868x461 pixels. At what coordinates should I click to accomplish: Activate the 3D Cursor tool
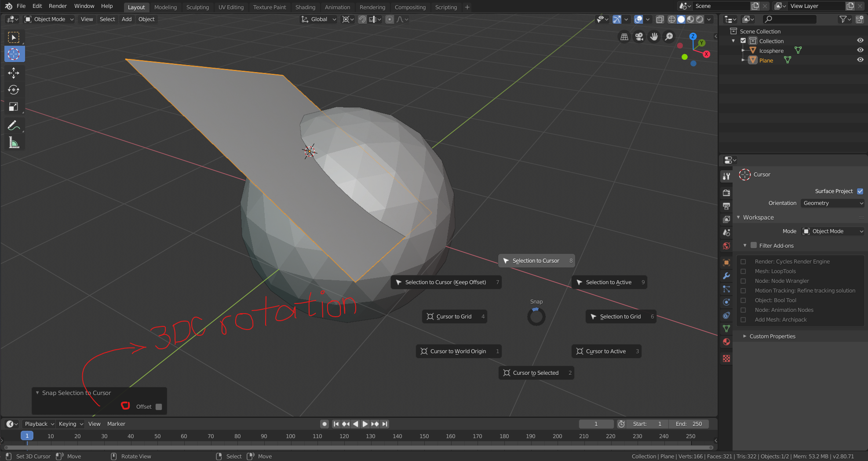(14, 54)
